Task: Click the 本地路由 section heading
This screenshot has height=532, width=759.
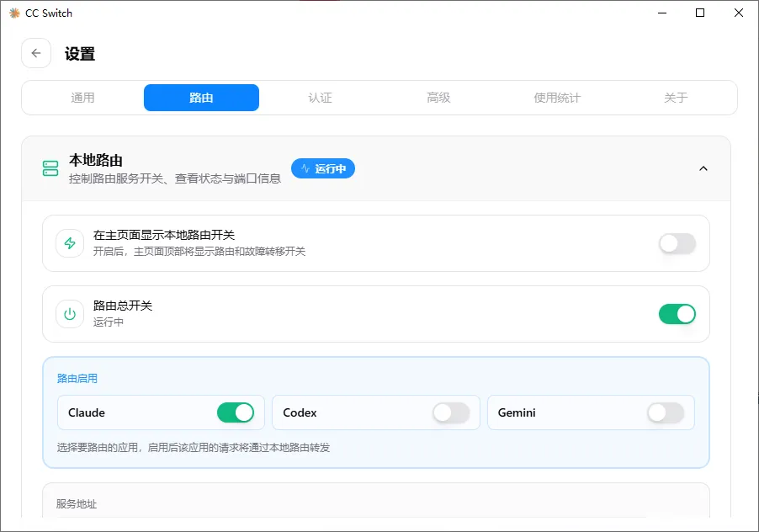Action: pos(96,160)
